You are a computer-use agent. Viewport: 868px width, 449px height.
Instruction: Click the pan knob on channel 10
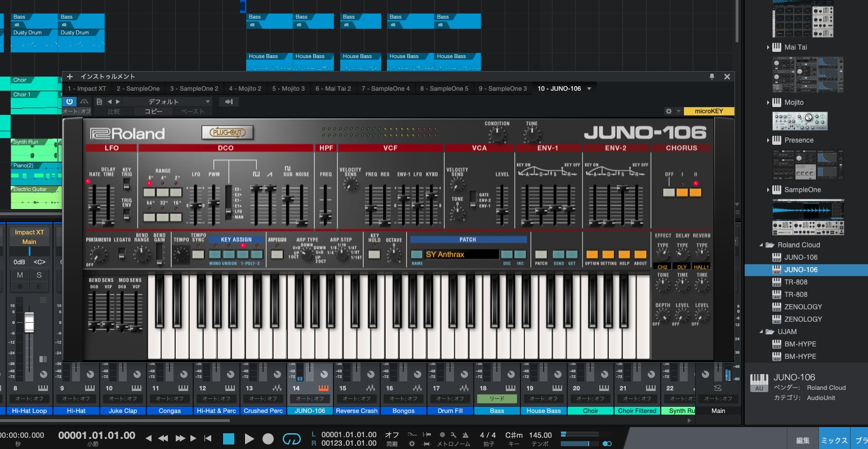click(x=137, y=375)
